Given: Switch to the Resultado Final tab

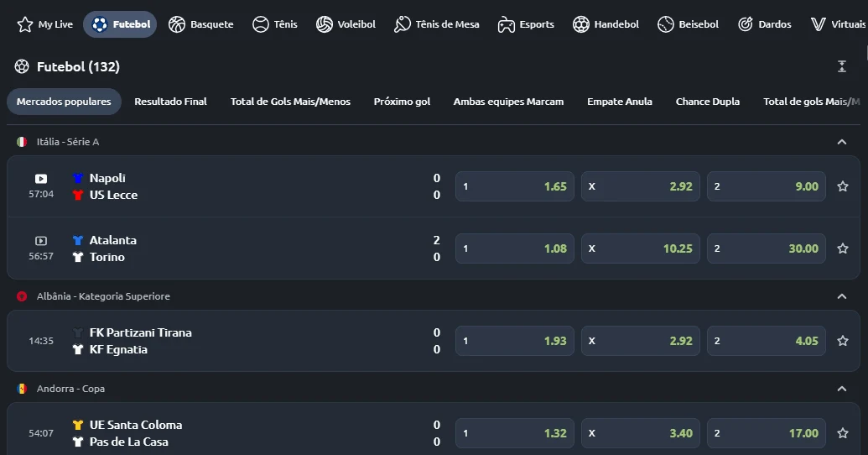Looking at the screenshot, I should click(170, 102).
